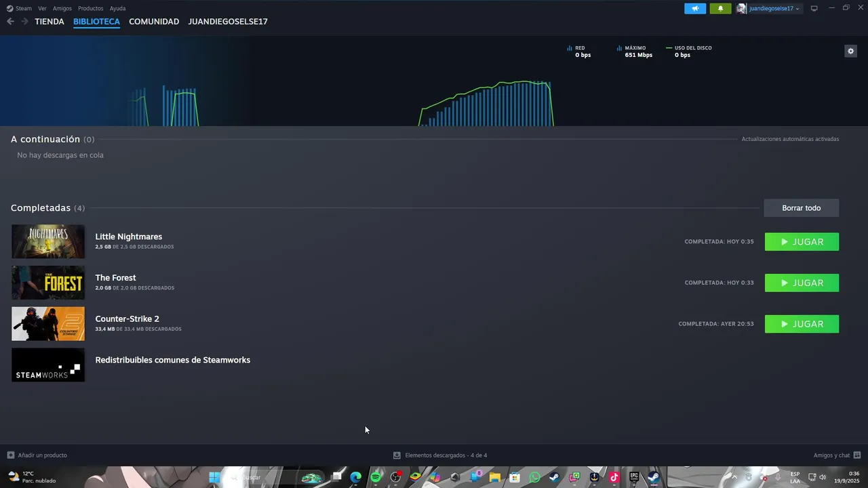Click the RED network stat label

coord(580,48)
